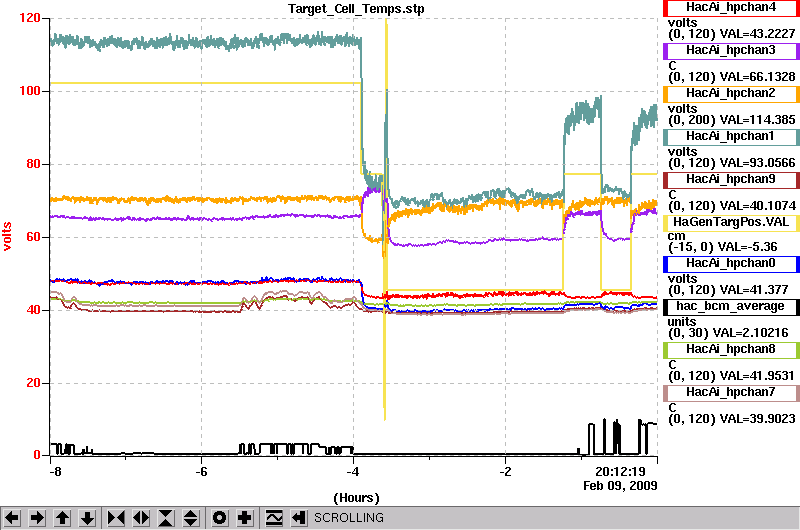This screenshot has width=800, height=530.
Task: Click the SCROLLING status label
Action: coord(348,518)
